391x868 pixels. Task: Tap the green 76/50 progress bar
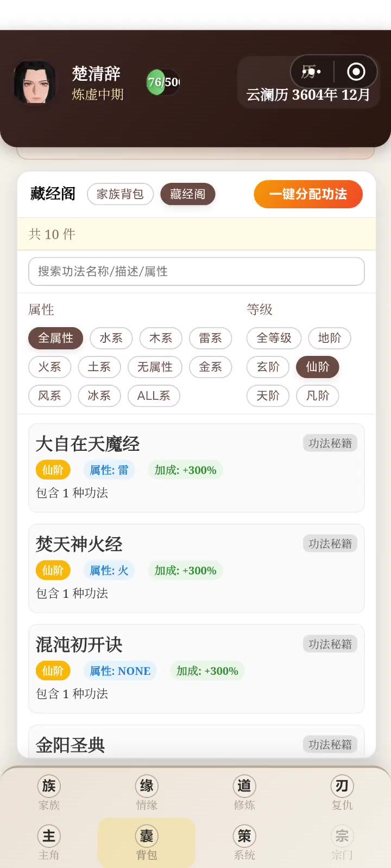coord(163,82)
